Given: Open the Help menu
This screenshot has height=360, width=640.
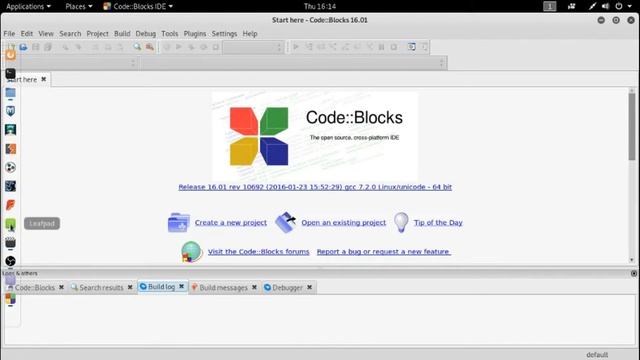Looking at the screenshot, I should click(x=250, y=33).
